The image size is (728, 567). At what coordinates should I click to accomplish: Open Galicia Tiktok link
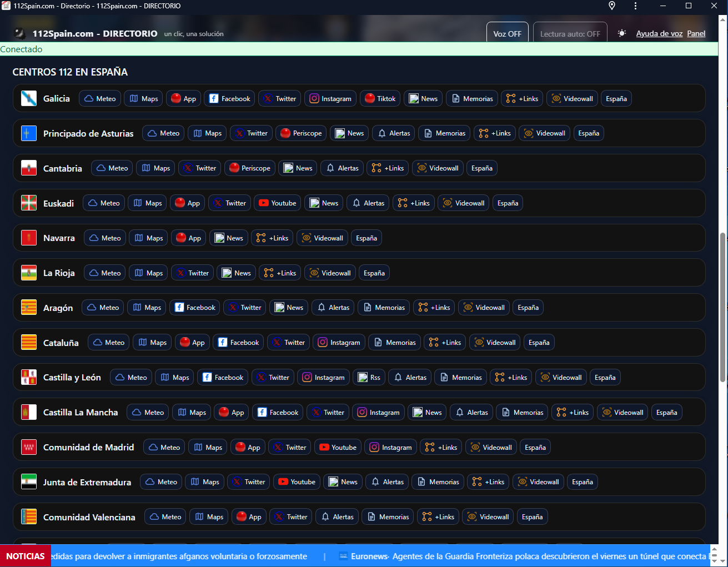click(380, 98)
